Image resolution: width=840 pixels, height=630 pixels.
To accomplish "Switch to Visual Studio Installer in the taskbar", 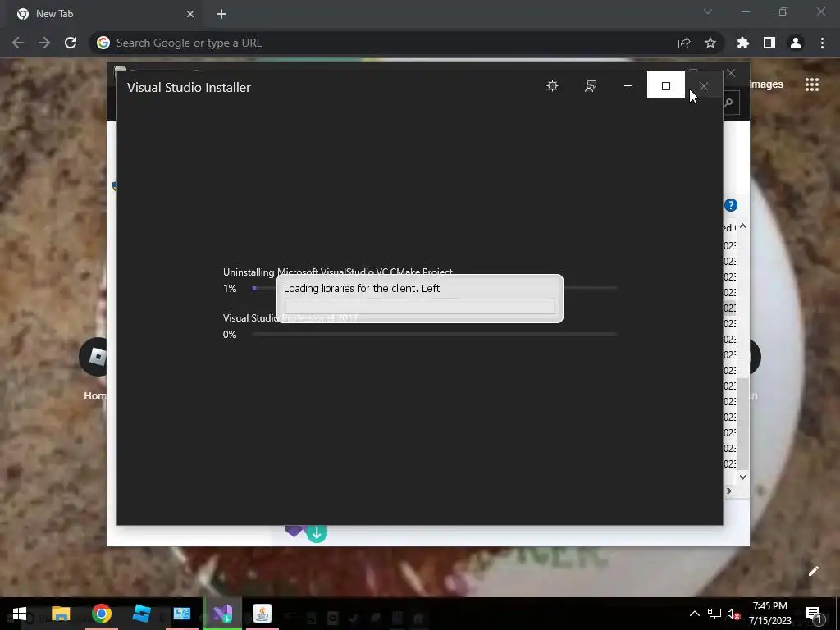I will (x=222, y=614).
